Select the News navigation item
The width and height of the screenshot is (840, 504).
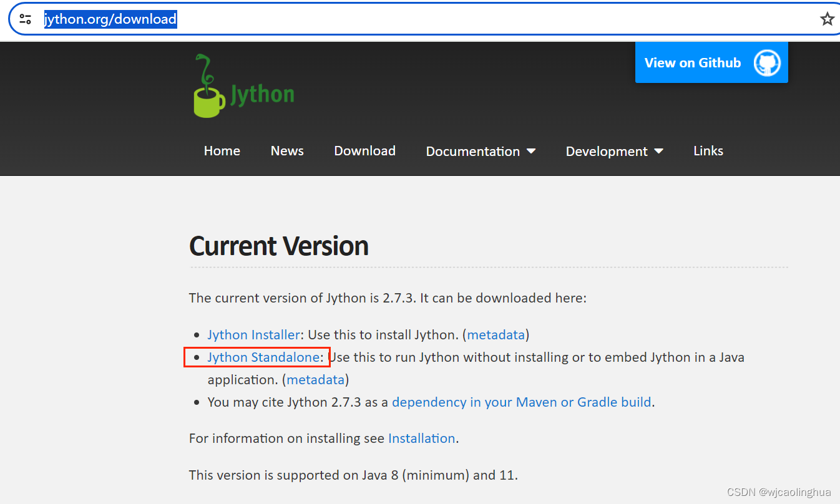click(x=286, y=150)
